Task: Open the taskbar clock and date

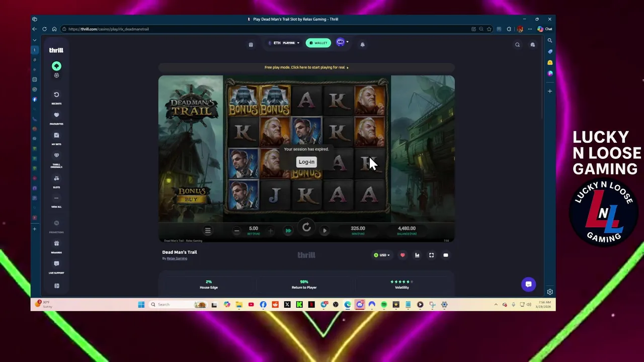Action: [x=543, y=304]
